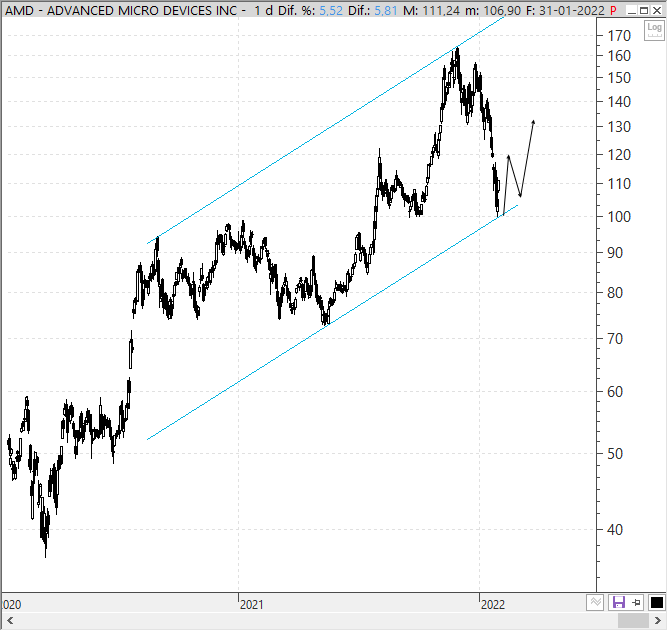Click the 2021 year marker on time axis

coord(252,604)
